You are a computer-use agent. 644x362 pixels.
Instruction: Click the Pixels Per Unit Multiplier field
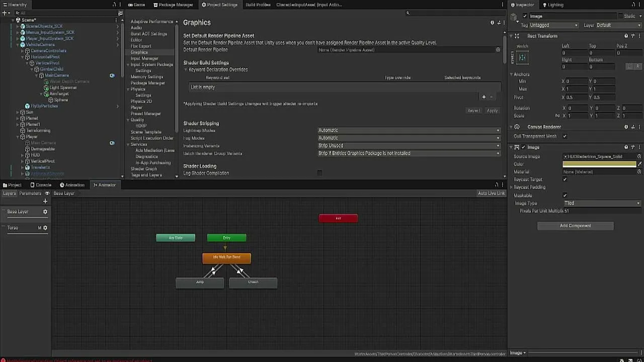tap(602, 211)
